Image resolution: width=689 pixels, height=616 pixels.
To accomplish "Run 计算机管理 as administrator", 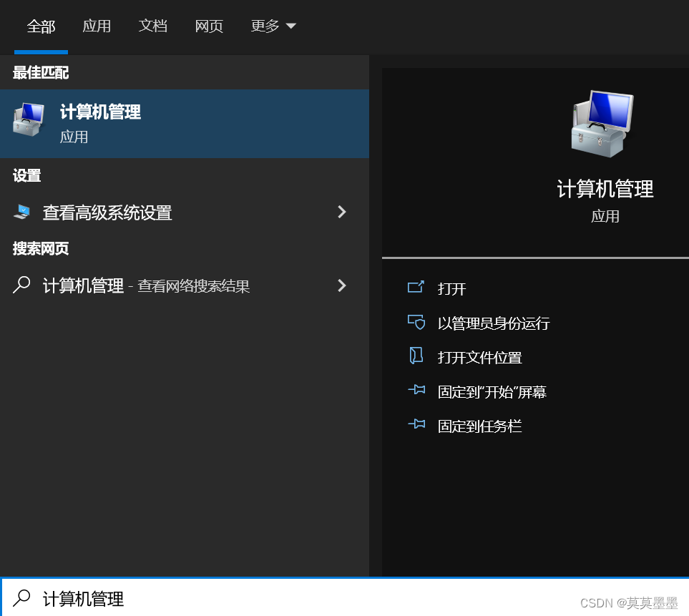I will (494, 322).
